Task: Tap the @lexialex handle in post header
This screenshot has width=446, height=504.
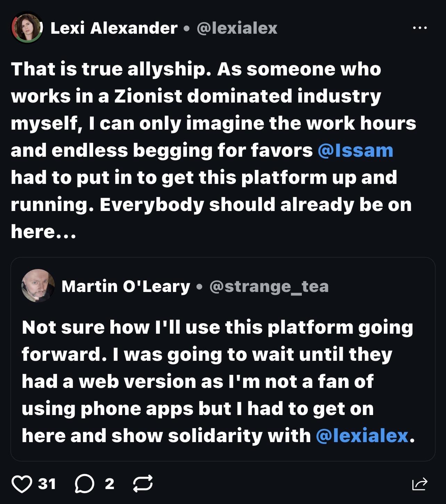Action: (237, 28)
